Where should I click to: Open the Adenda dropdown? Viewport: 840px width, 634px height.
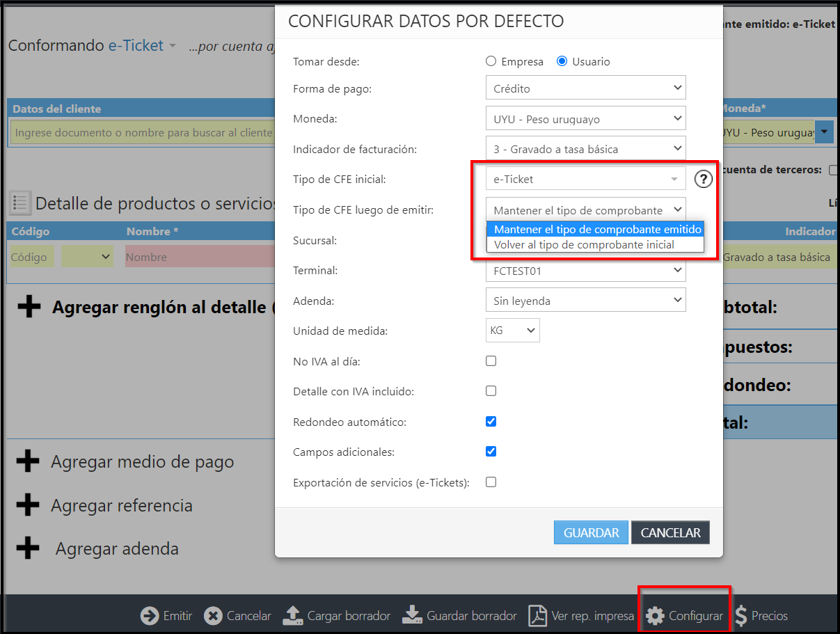585,301
